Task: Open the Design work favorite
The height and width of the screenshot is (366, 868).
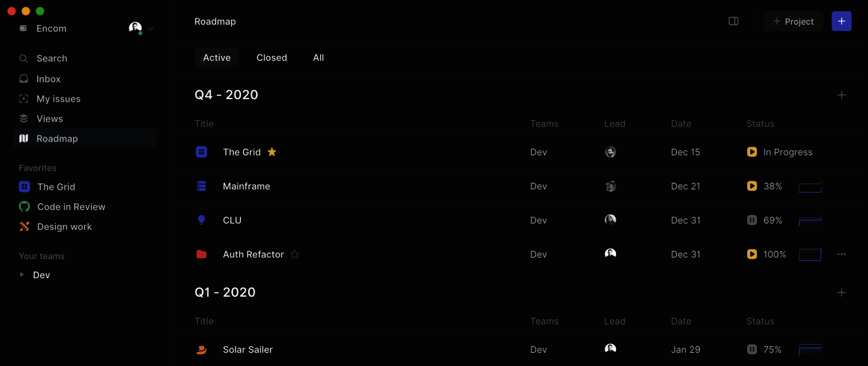Action: pos(64,226)
